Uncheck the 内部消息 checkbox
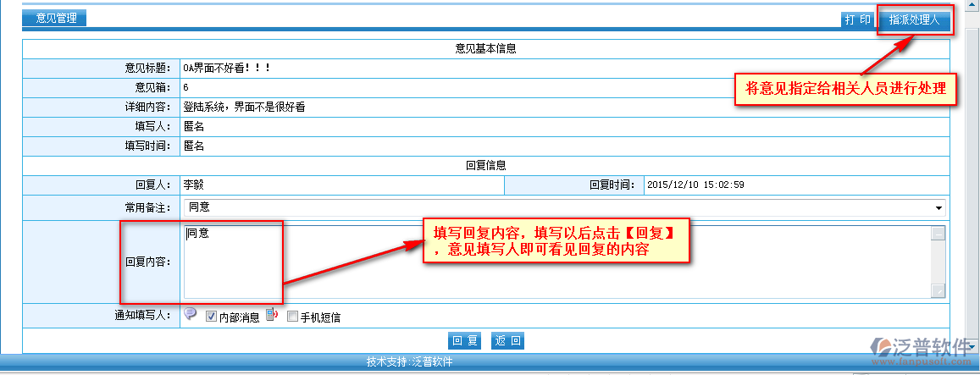This screenshot has width=980, height=375. click(x=211, y=317)
